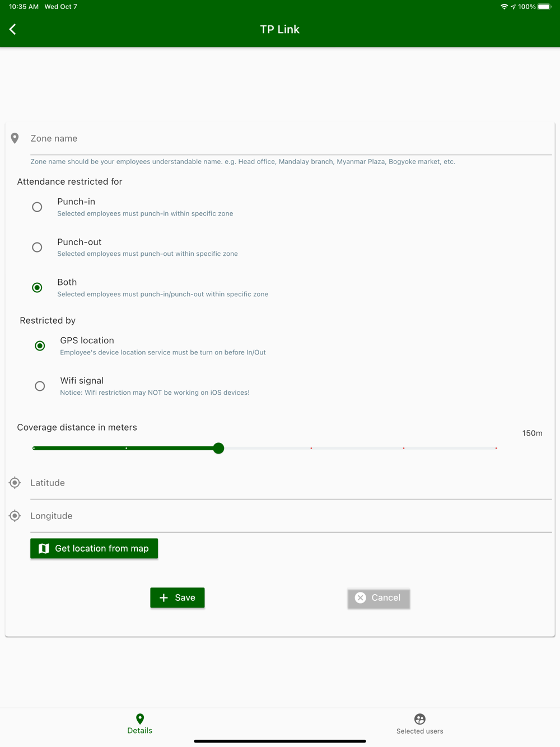This screenshot has height=747, width=560.
Task: Focus the Latitude input field
Action: tap(291, 484)
